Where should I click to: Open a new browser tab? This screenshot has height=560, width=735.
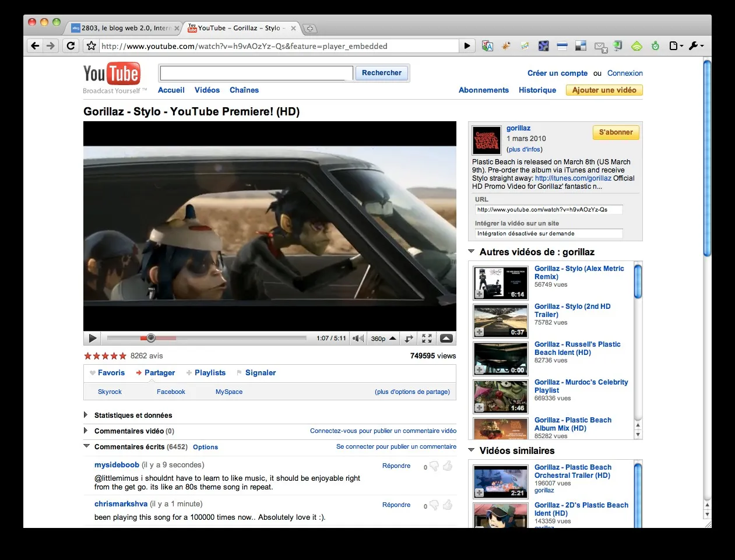pyautogui.click(x=310, y=28)
